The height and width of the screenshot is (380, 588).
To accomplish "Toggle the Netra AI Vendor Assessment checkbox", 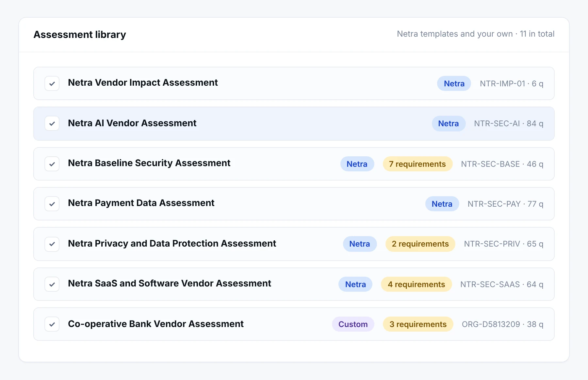I will [52, 124].
